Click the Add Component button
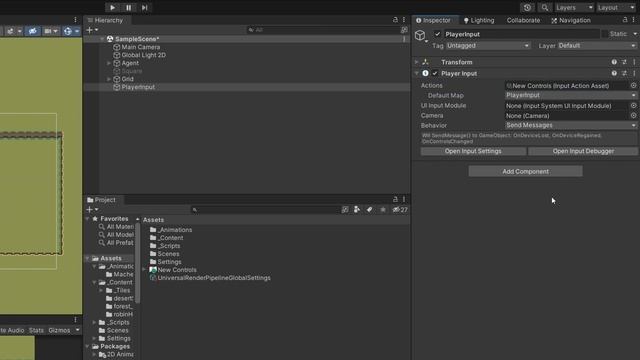Image resolution: width=640 pixels, height=360 pixels. pos(525,171)
